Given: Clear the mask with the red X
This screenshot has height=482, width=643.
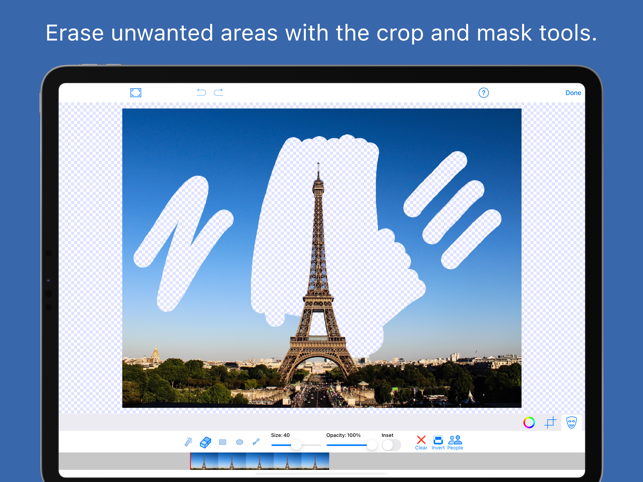Looking at the screenshot, I should (x=421, y=442).
